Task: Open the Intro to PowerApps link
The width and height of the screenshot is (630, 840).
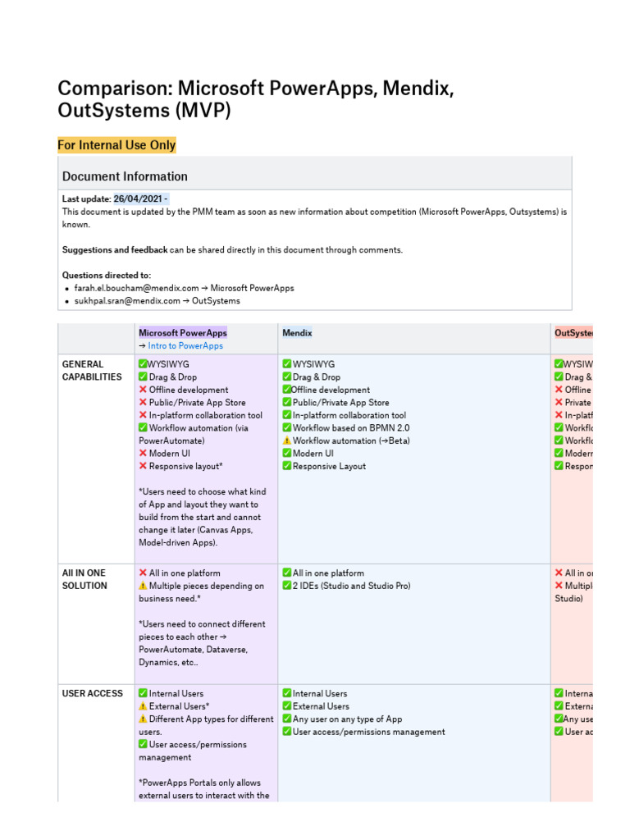Action: [x=185, y=346]
